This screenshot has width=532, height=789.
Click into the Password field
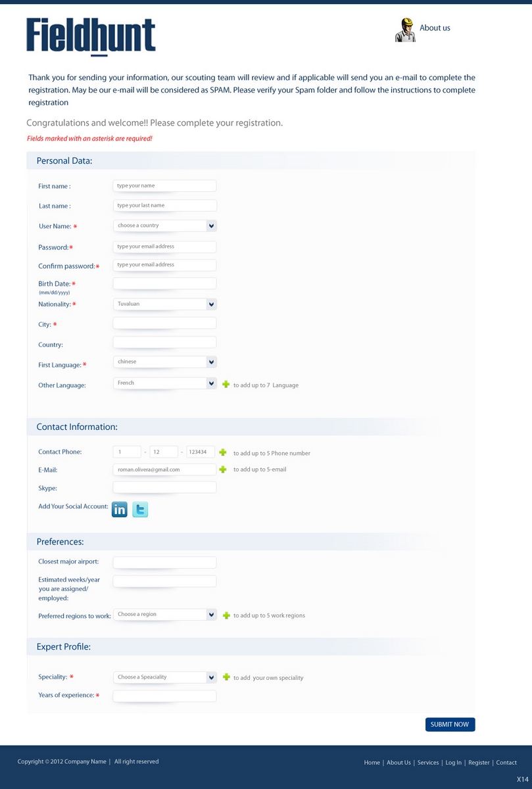click(164, 247)
